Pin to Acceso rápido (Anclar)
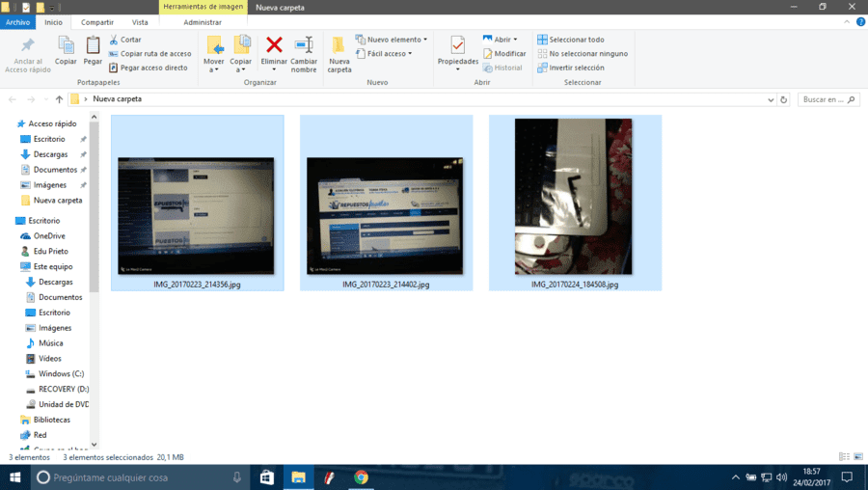 28,55
